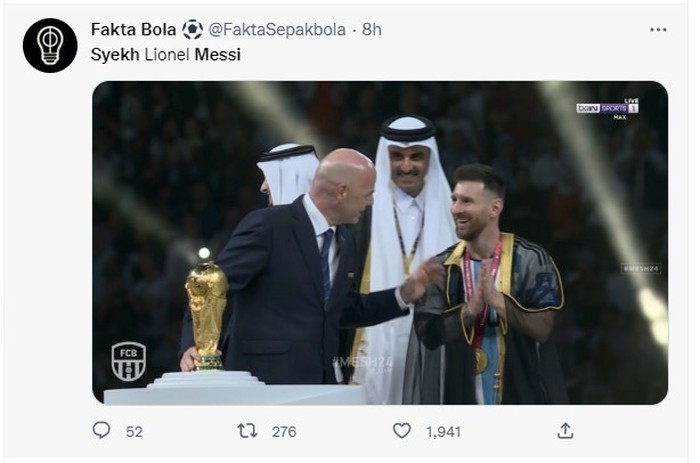This screenshot has width=700, height=463.
Task: Retweet the post using the arrows icon
Action: click(247, 431)
